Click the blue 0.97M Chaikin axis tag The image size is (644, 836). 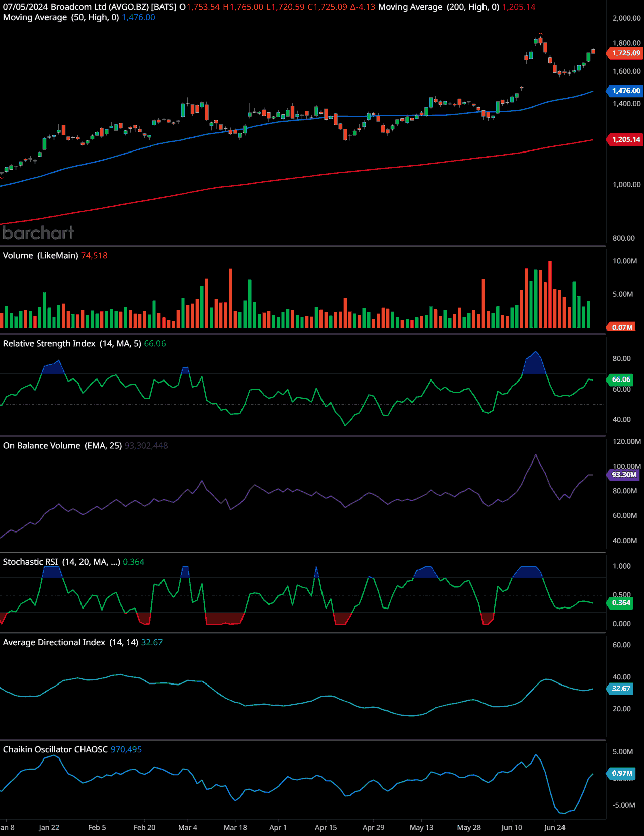pyautogui.click(x=622, y=773)
